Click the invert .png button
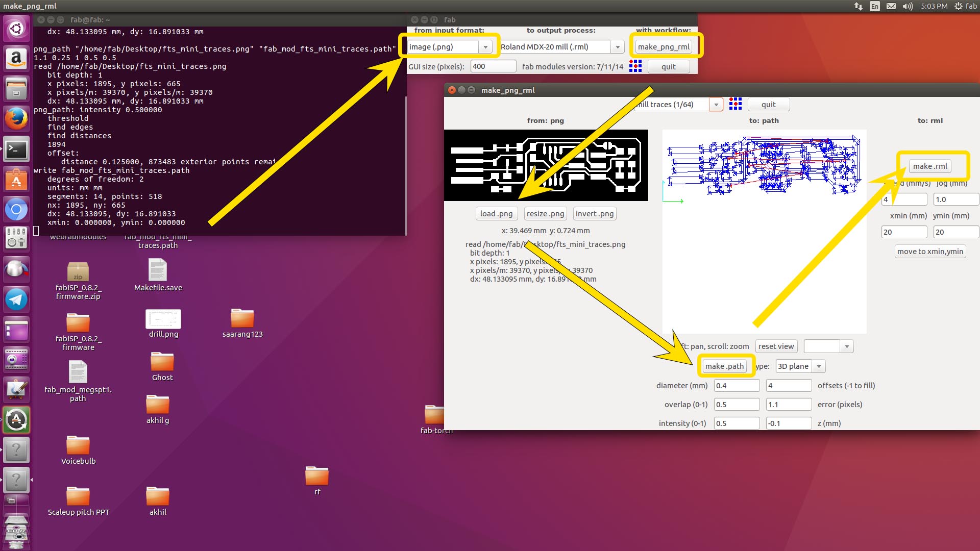Image resolution: width=980 pixels, height=551 pixels. (x=594, y=214)
